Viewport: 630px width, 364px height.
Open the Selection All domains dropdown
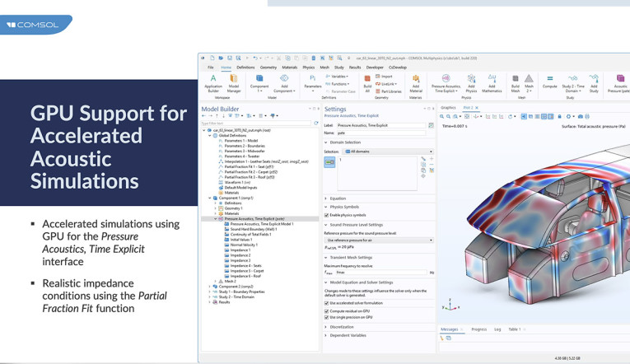pyautogui.click(x=388, y=152)
